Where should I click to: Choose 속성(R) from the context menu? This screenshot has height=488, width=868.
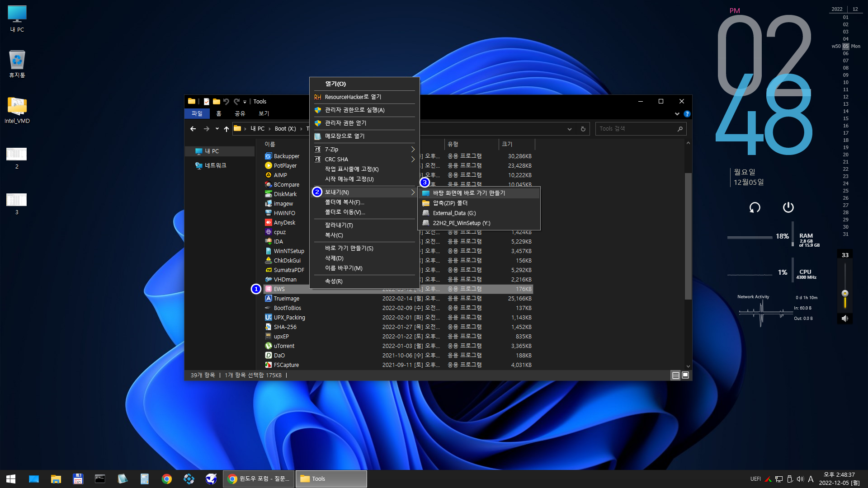364,282
